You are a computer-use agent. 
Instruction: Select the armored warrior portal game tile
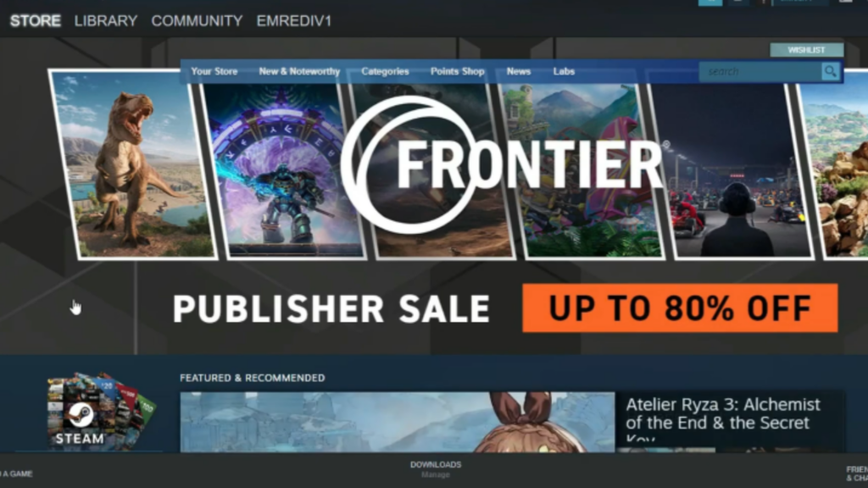coord(282,169)
